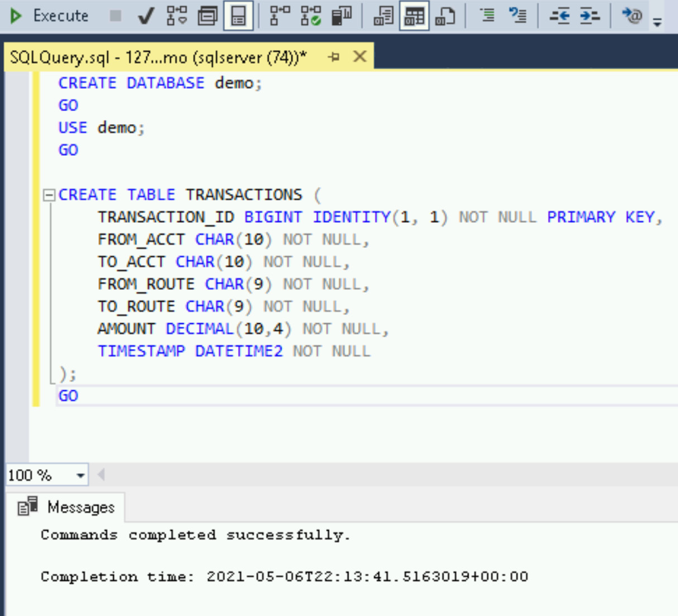Select Results to Grid icon
678x616 pixels.
click(414, 16)
